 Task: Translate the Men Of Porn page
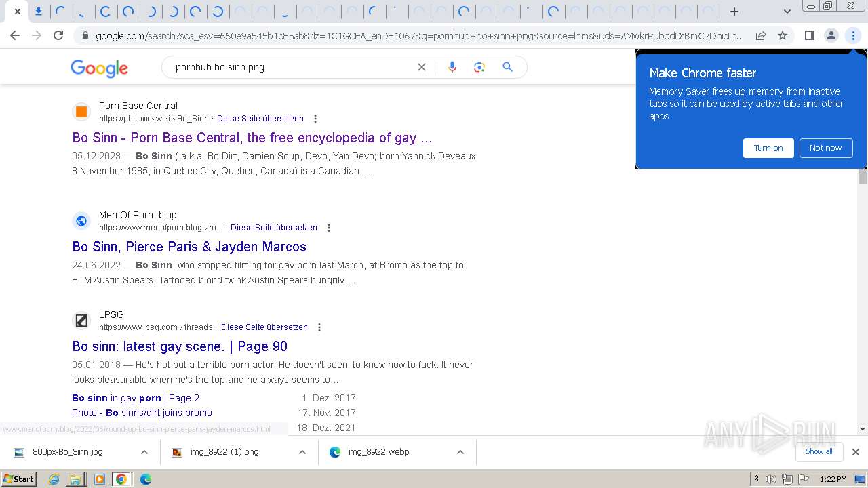pyautogui.click(x=274, y=228)
